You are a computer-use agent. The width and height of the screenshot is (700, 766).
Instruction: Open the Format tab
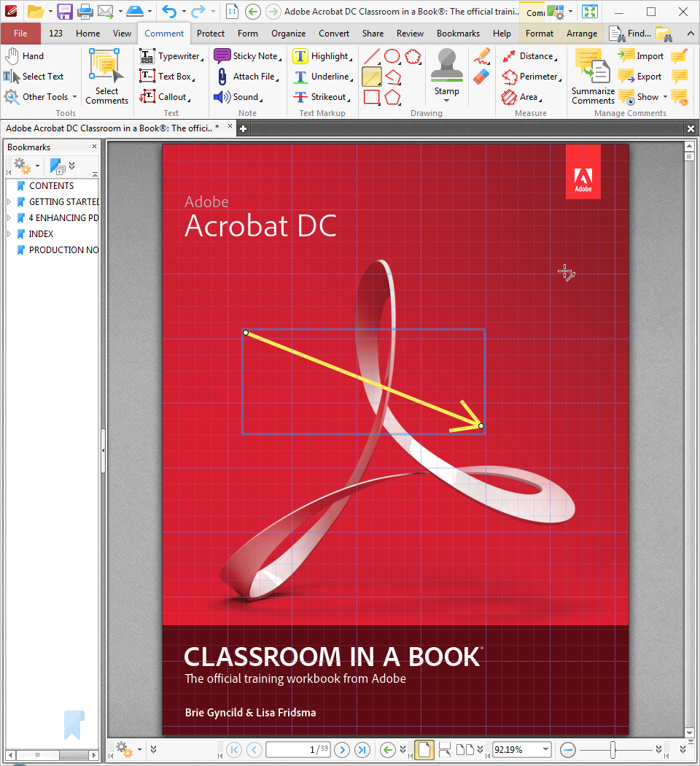click(540, 34)
